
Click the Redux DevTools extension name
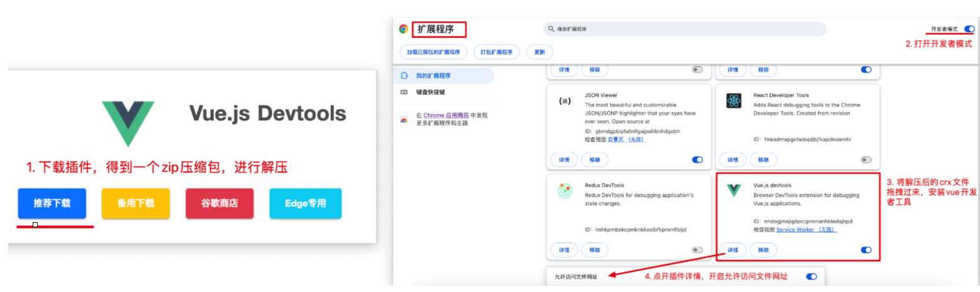pos(606,186)
